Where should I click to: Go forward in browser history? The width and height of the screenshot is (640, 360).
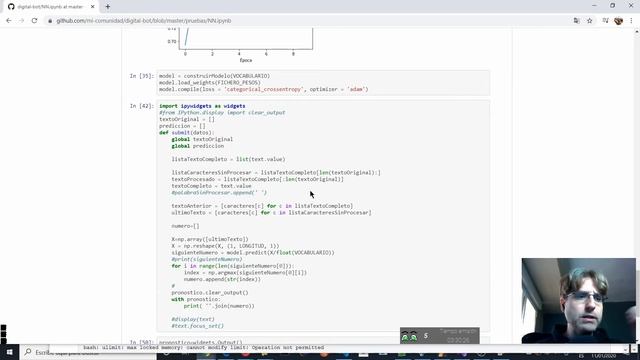click(x=22, y=20)
